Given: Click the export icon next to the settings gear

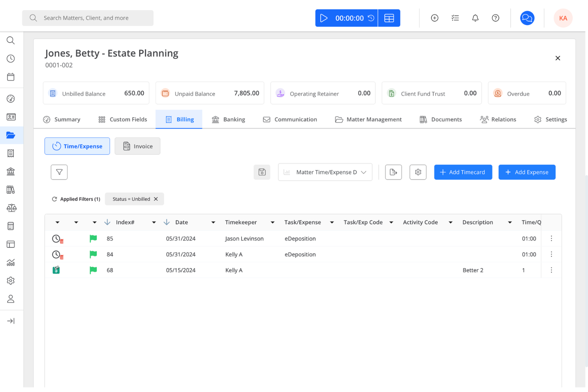Looking at the screenshot, I should pyautogui.click(x=393, y=172).
